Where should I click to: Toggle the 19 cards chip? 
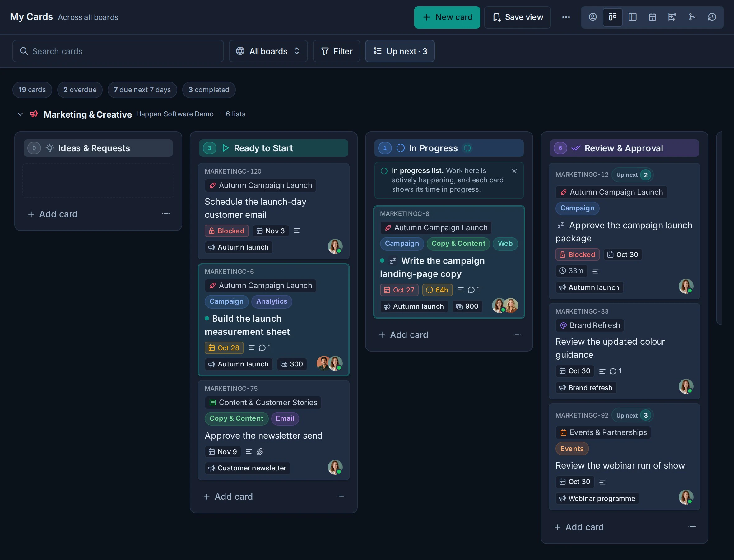pyautogui.click(x=32, y=90)
